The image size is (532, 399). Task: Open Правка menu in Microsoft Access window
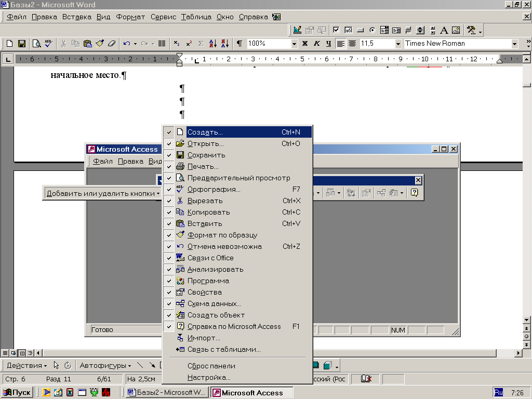[x=130, y=161]
